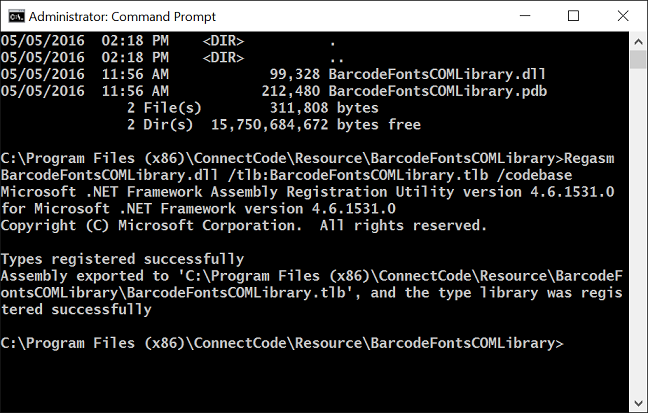Close the Administrator Command Prompt window
The width and height of the screenshot is (648, 413).
click(x=622, y=16)
